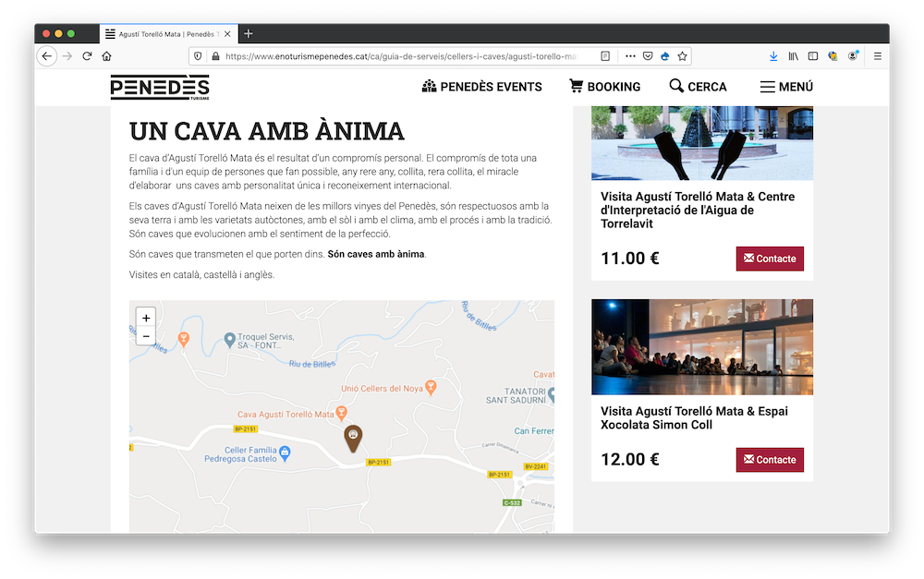Open the Firefox library icon
The height and width of the screenshot is (579, 924).
coord(793,56)
